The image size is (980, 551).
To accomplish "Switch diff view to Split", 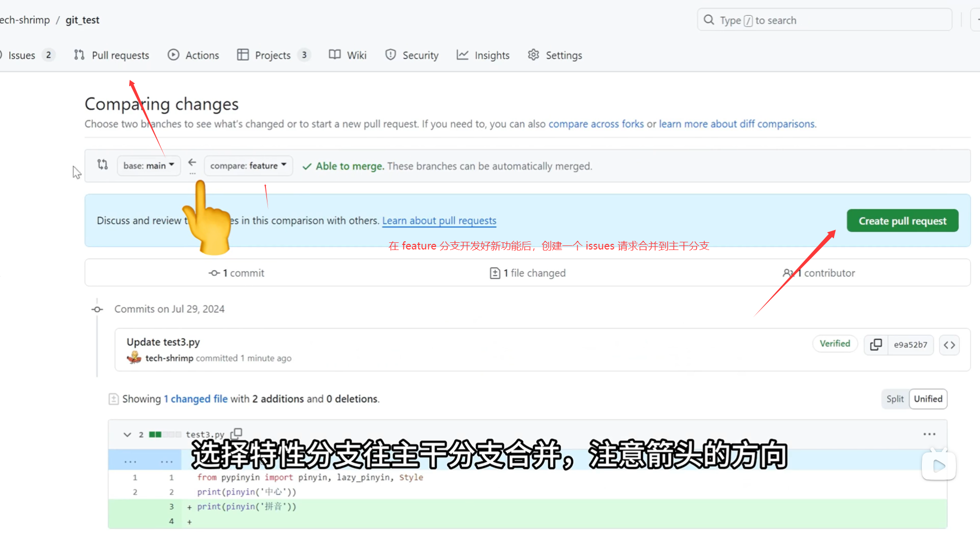I will coord(894,399).
